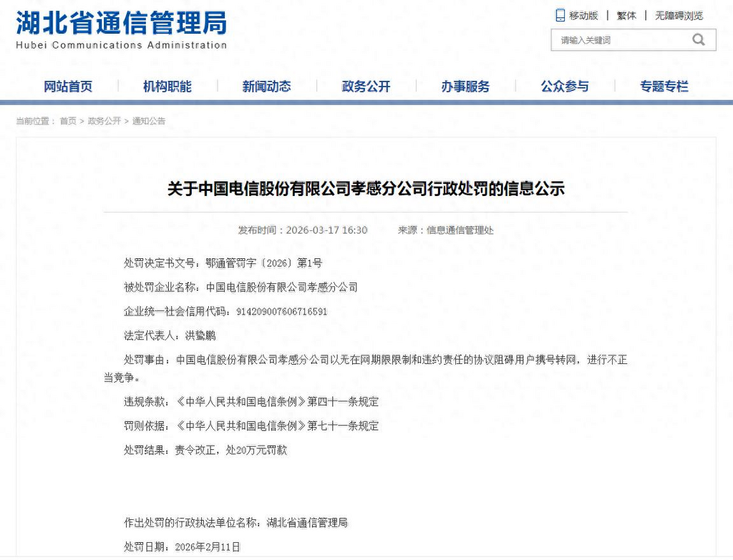Select 新闻动态 in the navigation bar
The width and height of the screenshot is (733, 560).
[x=266, y=87]
